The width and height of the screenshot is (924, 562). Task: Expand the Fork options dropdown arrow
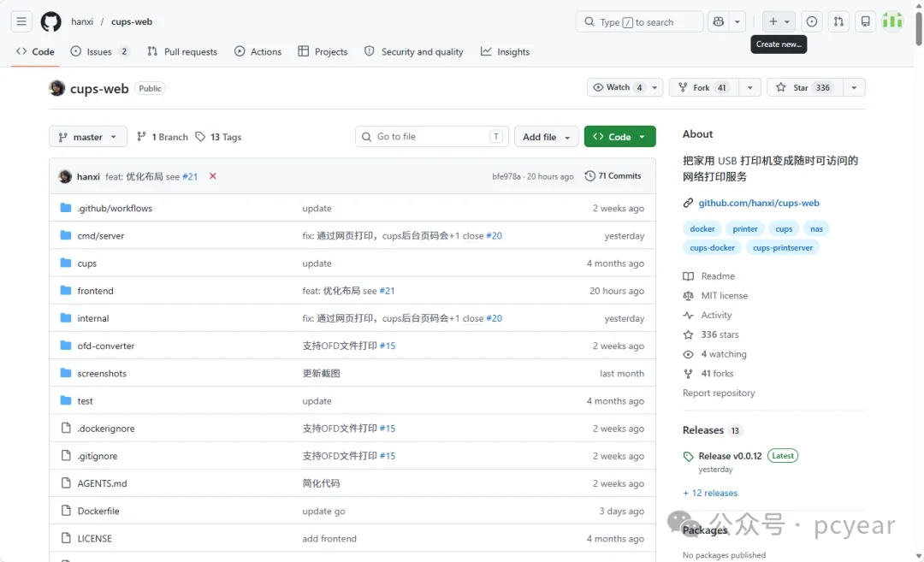[x=749, y=87]
